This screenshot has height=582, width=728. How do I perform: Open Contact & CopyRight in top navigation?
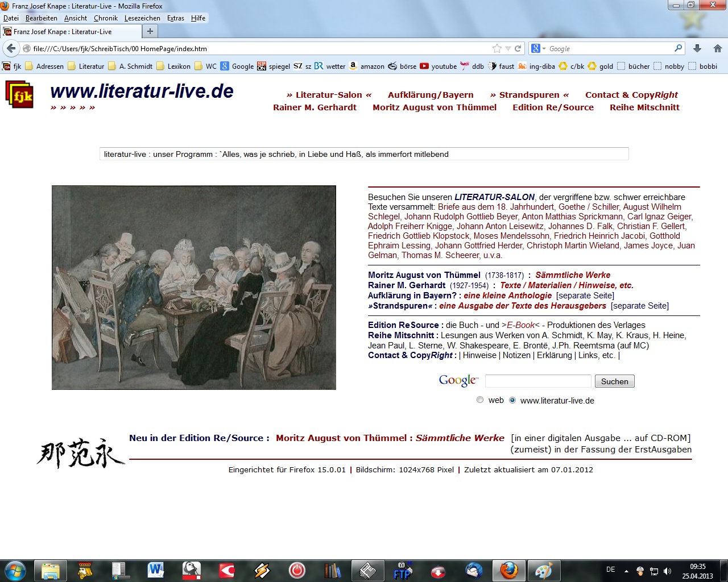click(631, 95)
